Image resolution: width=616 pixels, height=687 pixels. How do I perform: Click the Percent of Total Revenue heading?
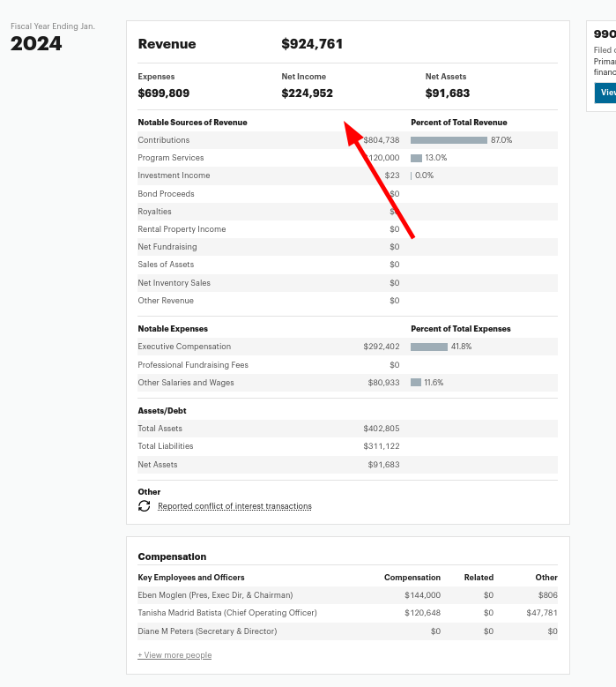click(459, 123)
